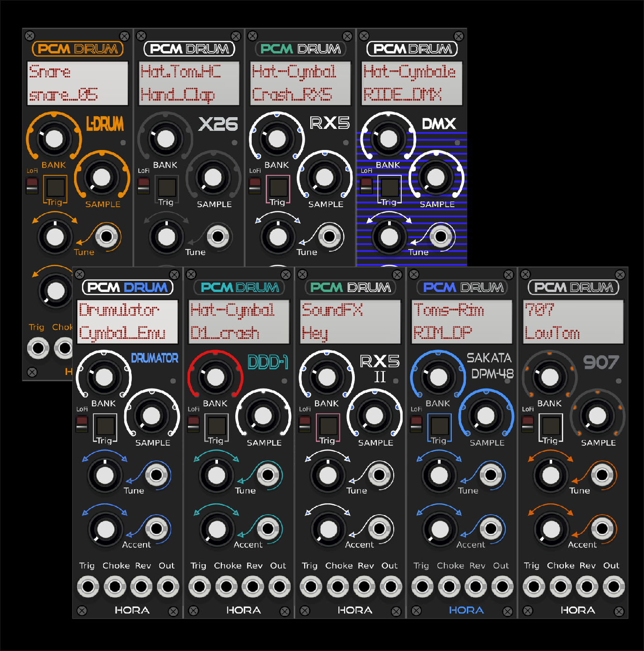Toggle the LoFi switch on the DRUMATOR module
The image size is (644, 651).
(x=82, y=424)
